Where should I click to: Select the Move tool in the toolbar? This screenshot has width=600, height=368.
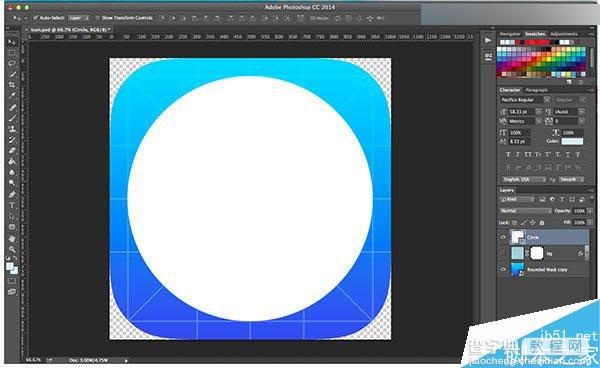point(12,42)
